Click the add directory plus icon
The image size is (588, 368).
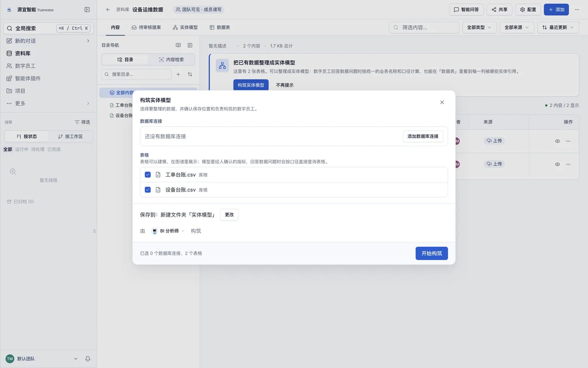pyautogui.click(x=178, y=74)
